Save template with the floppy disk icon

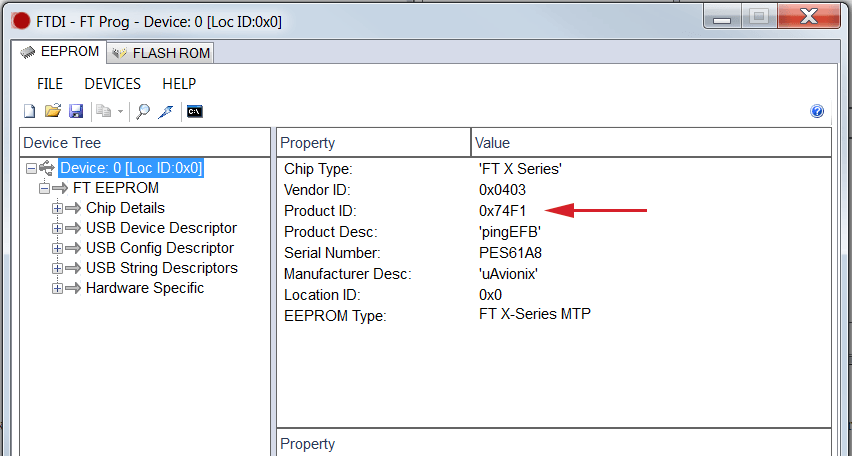tap(76, 111)
